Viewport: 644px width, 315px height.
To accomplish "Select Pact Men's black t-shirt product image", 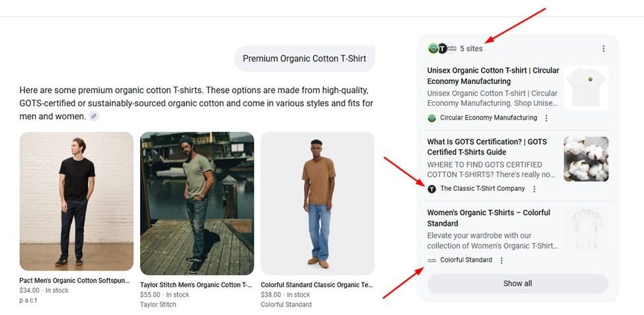I will 77,201.
